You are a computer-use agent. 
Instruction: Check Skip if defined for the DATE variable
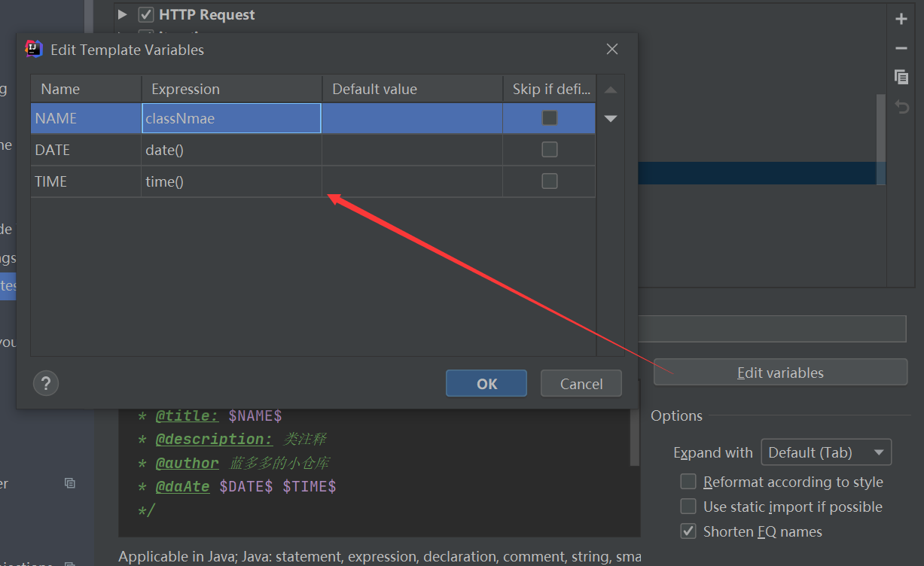click(x=549, y=149)
